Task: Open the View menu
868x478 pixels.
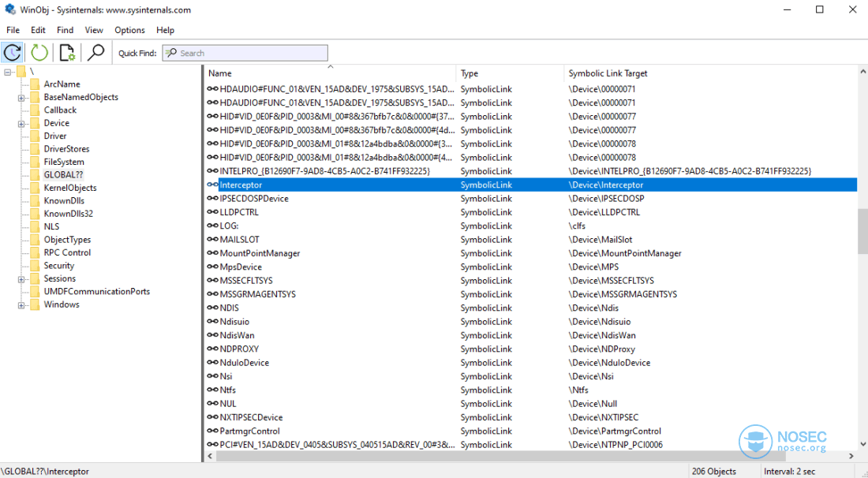Action: (94, 30)
